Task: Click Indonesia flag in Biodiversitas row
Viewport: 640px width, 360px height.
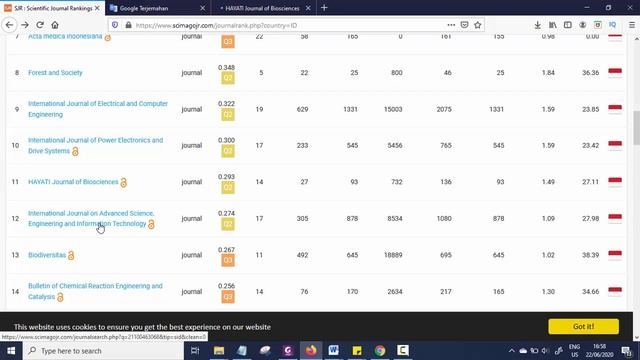Action: pyautogui.click(x=615, y=255)
